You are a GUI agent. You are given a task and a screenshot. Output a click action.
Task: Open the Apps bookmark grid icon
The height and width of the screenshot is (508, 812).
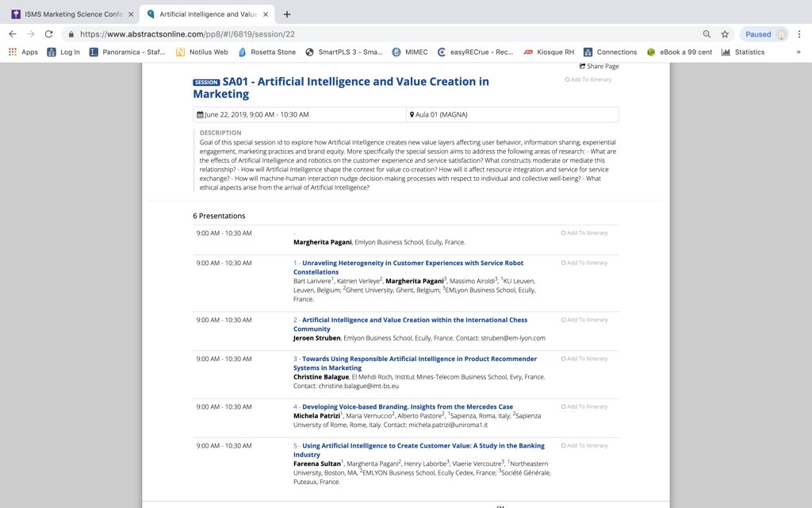point(13,52)
